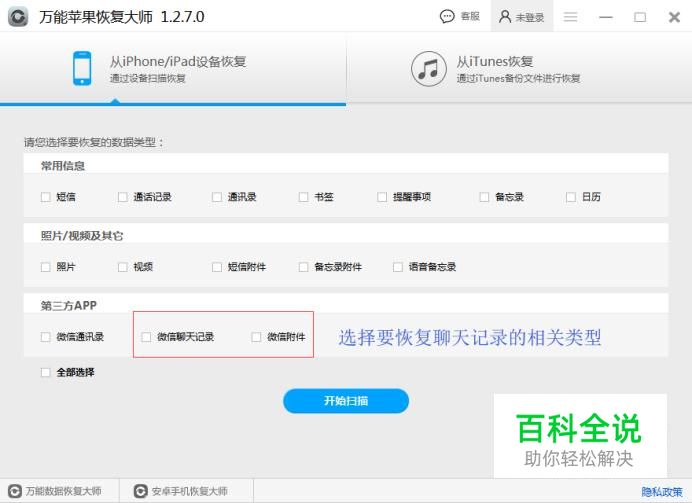Minimize the window
The image size is (692, 503).
click(x=606, y=17)
